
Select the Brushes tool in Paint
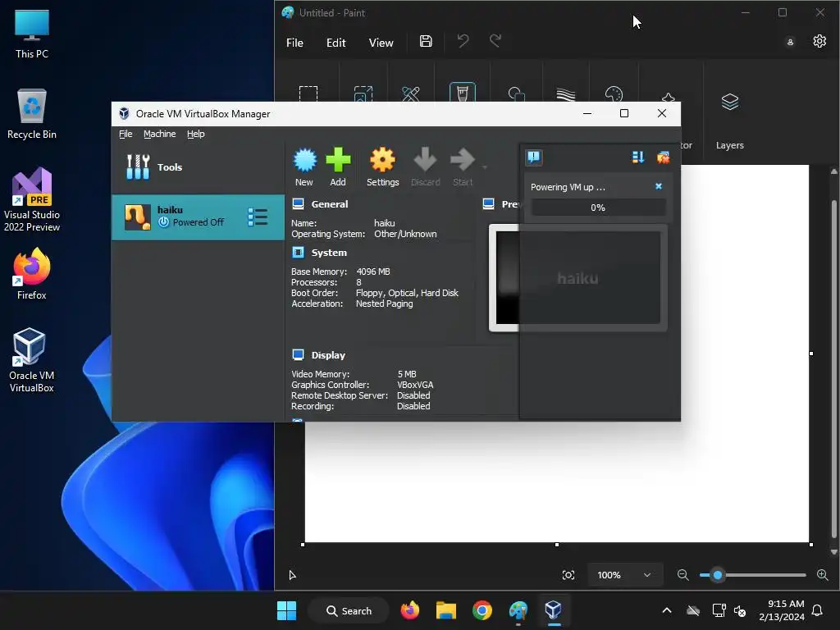click(463, 92)
